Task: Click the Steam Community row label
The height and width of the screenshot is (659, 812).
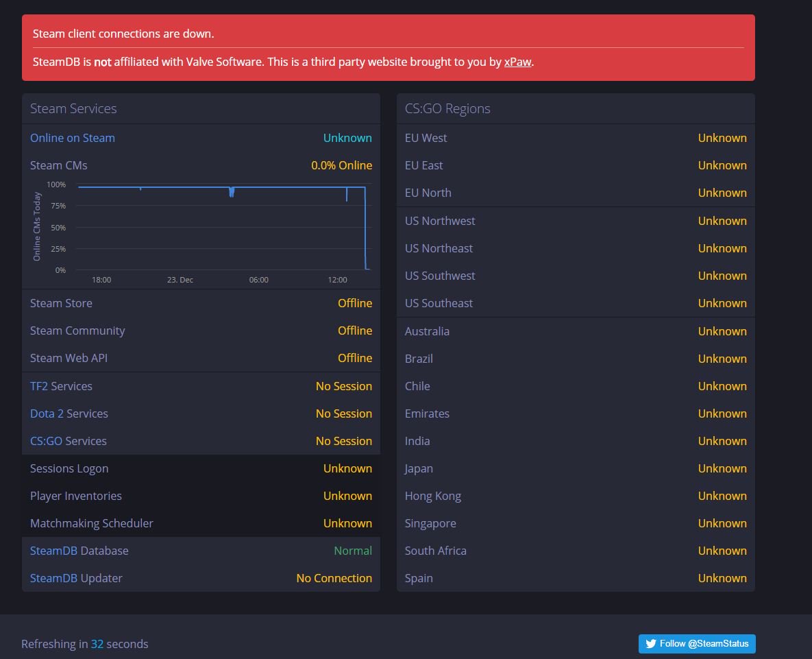Action: pyautogui.click(x=77, y=331)
